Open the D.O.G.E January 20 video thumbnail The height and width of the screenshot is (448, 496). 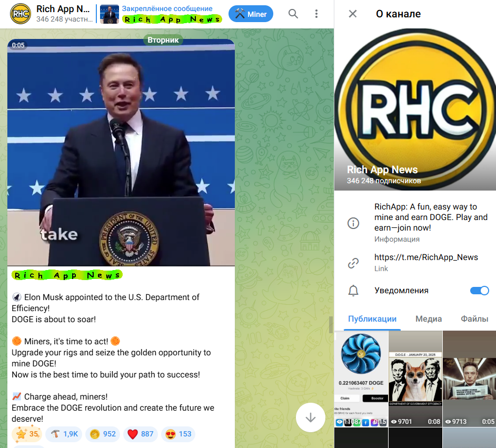click(415, 379)
